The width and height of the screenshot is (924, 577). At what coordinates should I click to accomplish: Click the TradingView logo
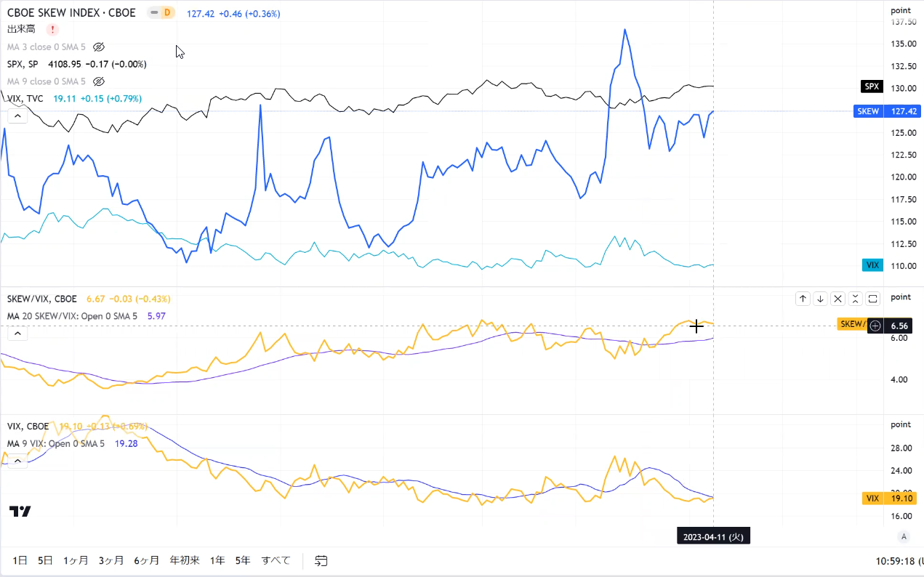point(20,512)
